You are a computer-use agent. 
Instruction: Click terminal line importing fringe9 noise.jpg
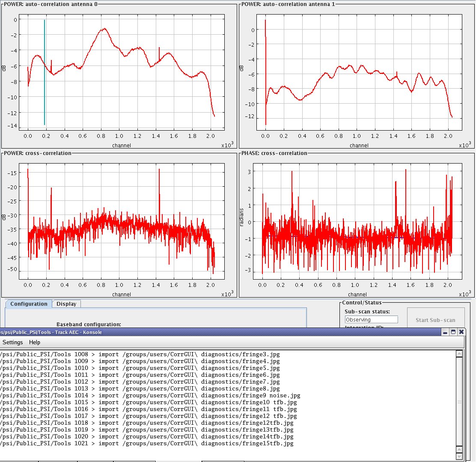(150, 396)
